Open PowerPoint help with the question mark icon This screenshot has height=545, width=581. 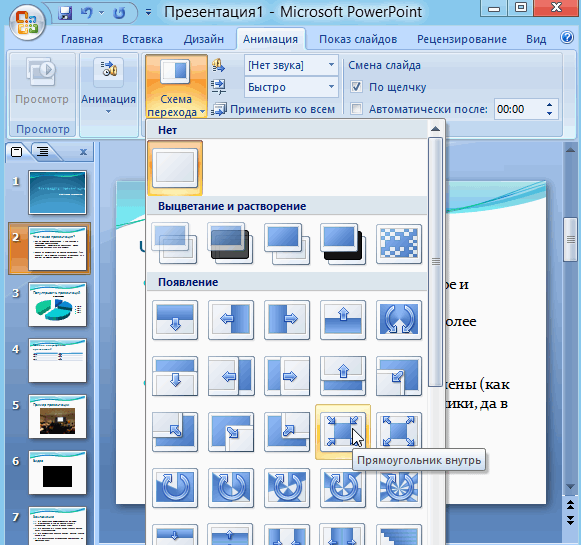(567, 37)
